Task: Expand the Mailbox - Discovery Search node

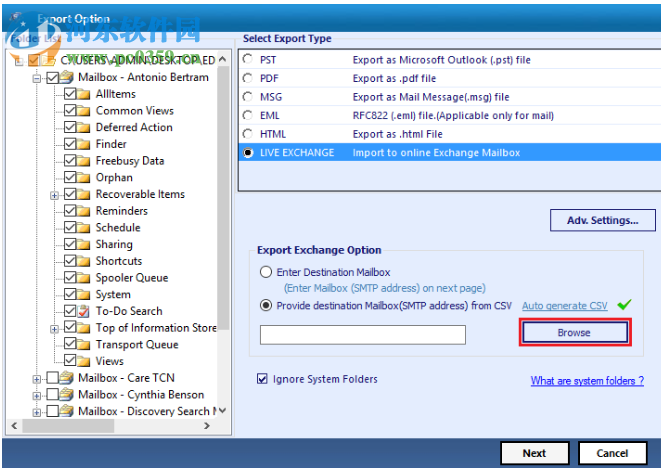Action: [37, 412]
